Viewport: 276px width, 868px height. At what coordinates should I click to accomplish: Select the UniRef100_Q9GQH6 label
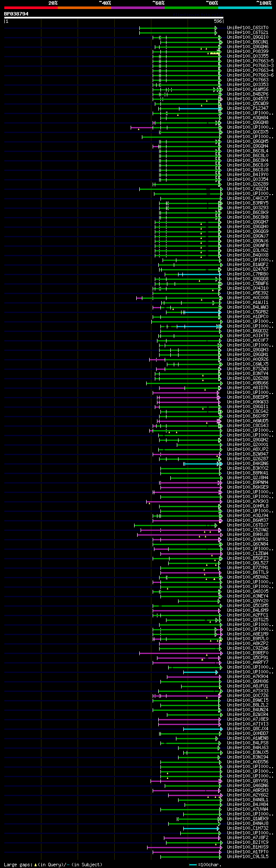(248, 47)
